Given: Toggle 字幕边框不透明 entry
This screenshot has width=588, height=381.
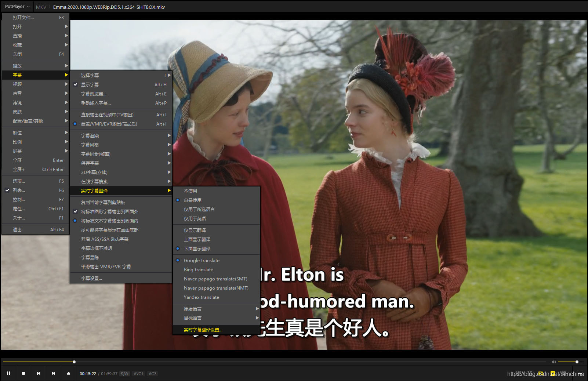Looking at the screenshot, I should [x=121, y=248].
